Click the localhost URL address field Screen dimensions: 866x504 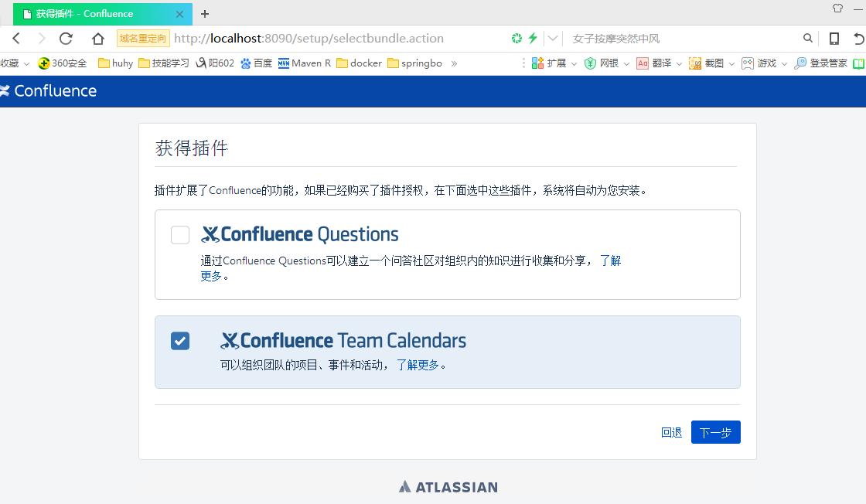click(x=309, y=39)
